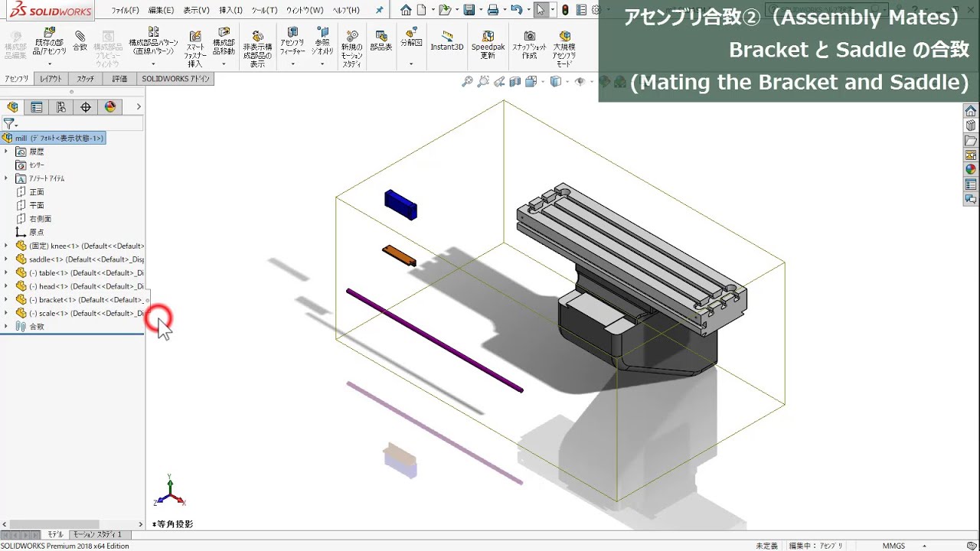Expand the Mates (合致) folder node

pyautogui.click(x=6, y=326)
